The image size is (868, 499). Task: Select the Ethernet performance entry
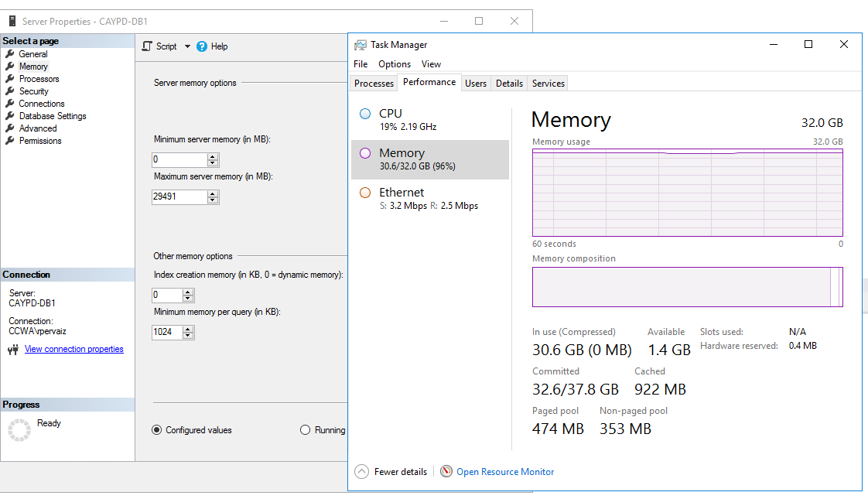[430, 199]
